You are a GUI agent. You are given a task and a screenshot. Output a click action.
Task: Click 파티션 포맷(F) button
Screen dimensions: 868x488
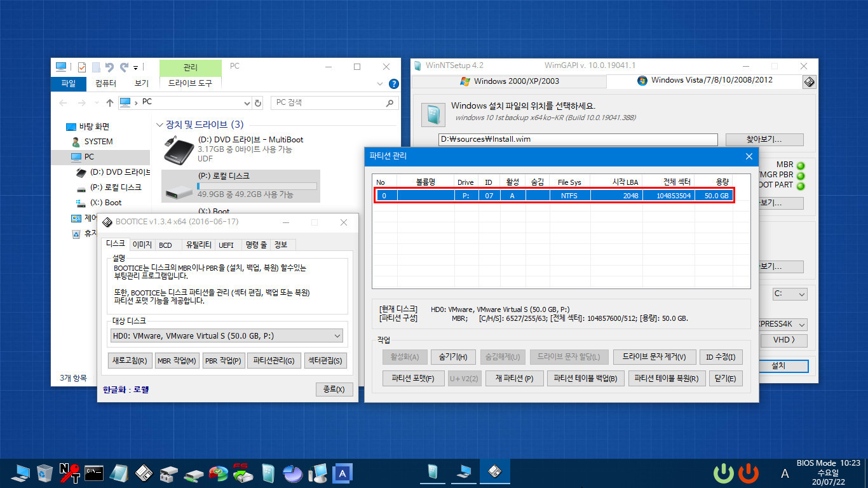(413, 378)
